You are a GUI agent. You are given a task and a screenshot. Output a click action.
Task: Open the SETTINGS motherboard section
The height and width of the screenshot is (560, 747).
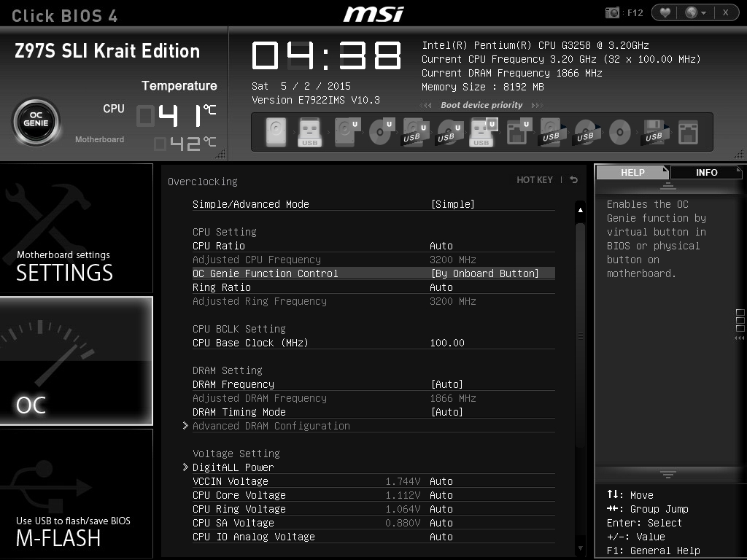pyautogui.click(x=76, y=228)
